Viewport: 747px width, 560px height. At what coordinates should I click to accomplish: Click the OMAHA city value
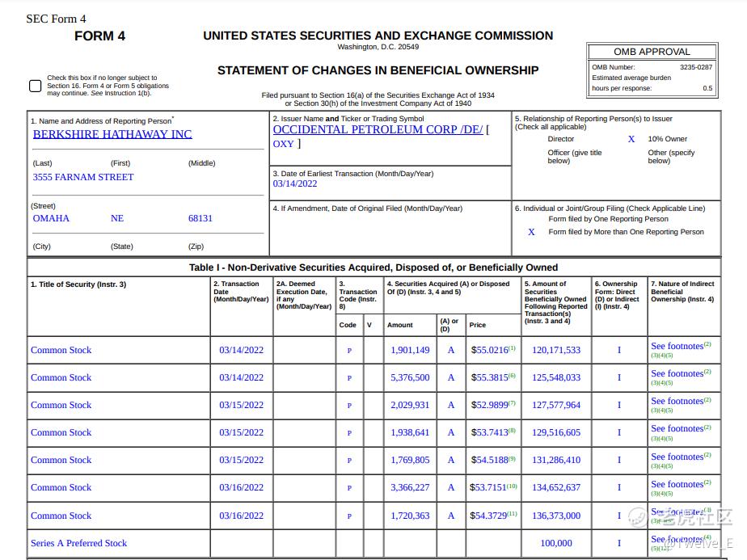click(51, 218)
